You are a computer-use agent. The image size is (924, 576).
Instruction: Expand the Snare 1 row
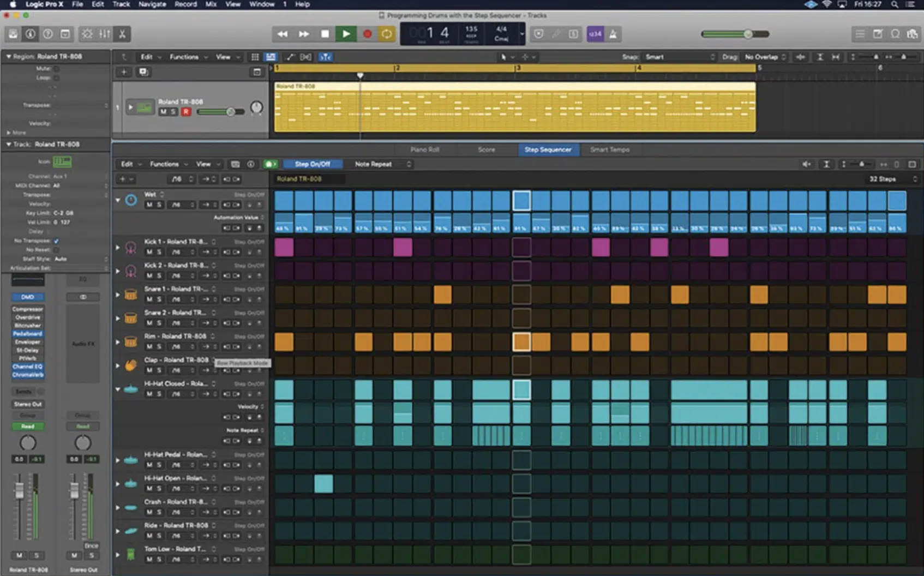point(118,295)
